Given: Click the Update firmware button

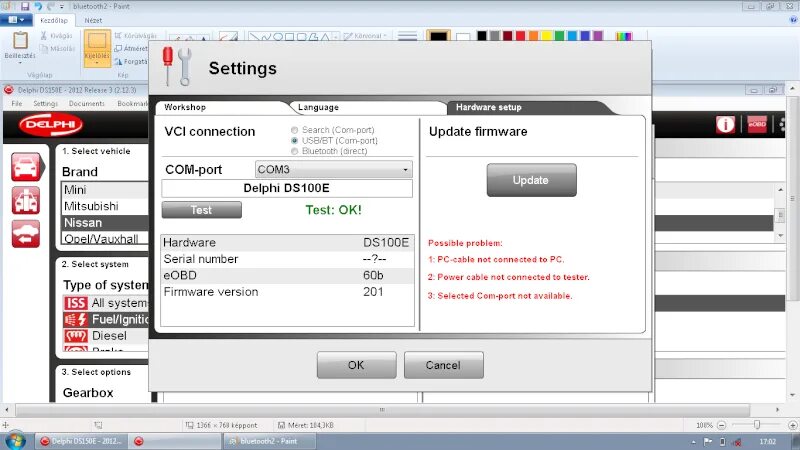Looking at the screenshot, I should (531, 180).
